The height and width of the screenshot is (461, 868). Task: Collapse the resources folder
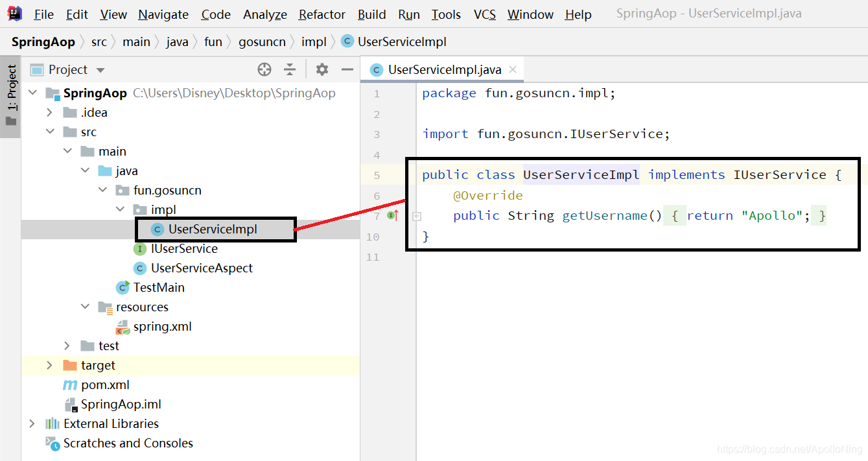coord(85,307)
